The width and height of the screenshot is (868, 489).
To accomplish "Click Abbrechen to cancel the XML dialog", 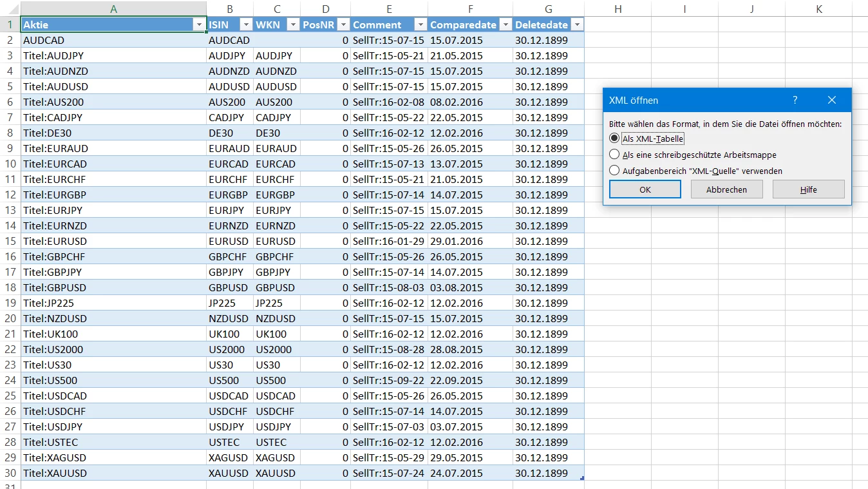I will 727,189.
